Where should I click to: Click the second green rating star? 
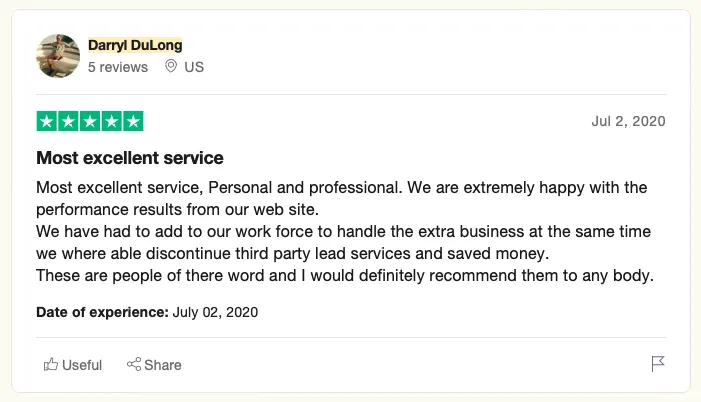(x=68, y=122)
